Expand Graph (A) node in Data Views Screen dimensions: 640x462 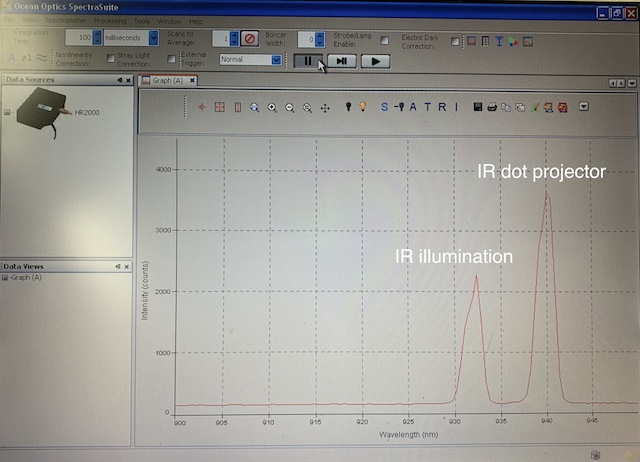pos(5,278)
